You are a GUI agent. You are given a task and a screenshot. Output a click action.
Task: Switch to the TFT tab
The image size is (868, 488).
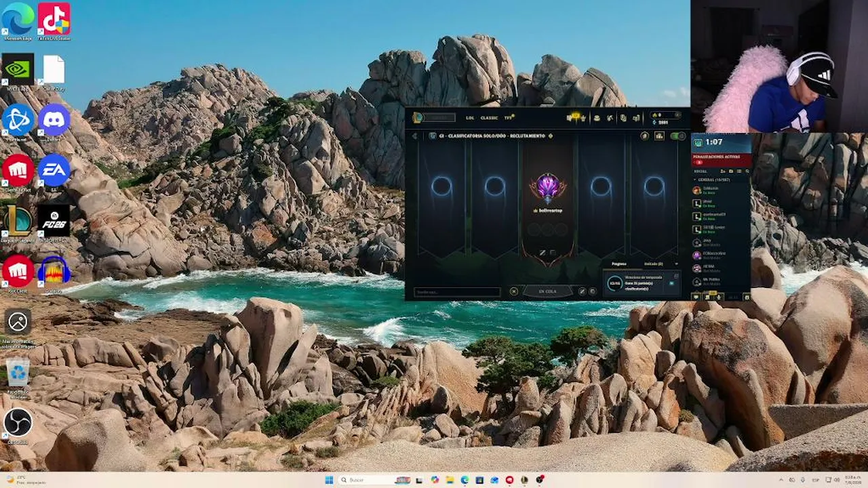click(509, 118)
